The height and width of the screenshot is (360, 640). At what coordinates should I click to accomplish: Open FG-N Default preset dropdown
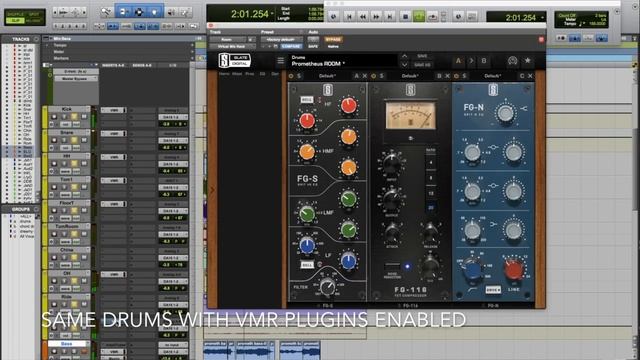click(x=492, y=76)
